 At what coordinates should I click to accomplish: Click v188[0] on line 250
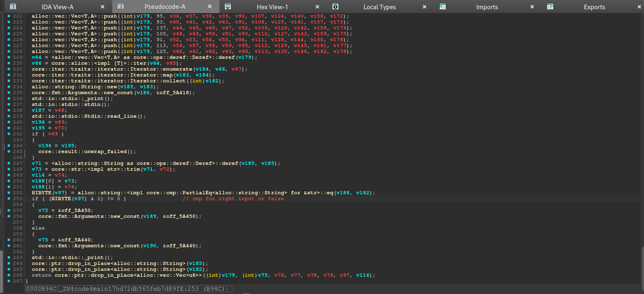(43, 181)
